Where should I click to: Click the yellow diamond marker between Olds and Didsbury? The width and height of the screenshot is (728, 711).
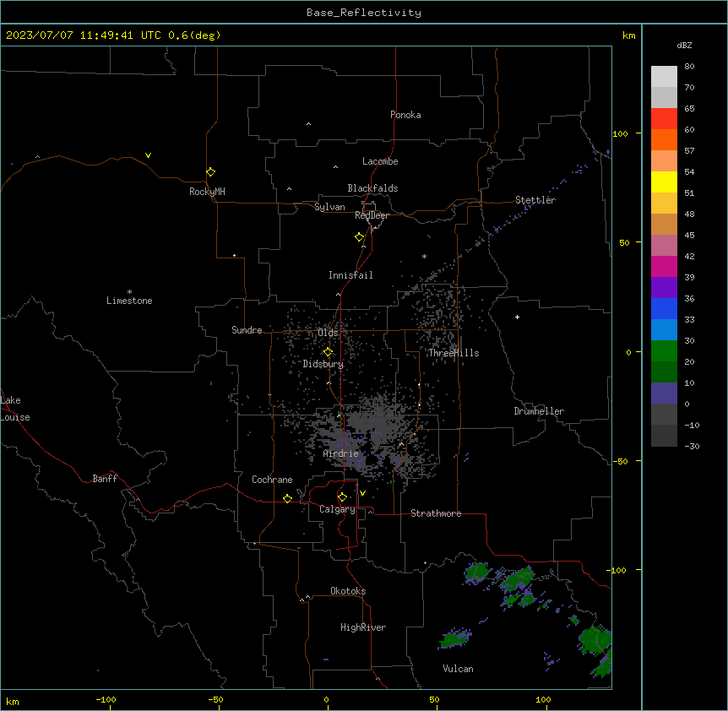click(328, 352)
